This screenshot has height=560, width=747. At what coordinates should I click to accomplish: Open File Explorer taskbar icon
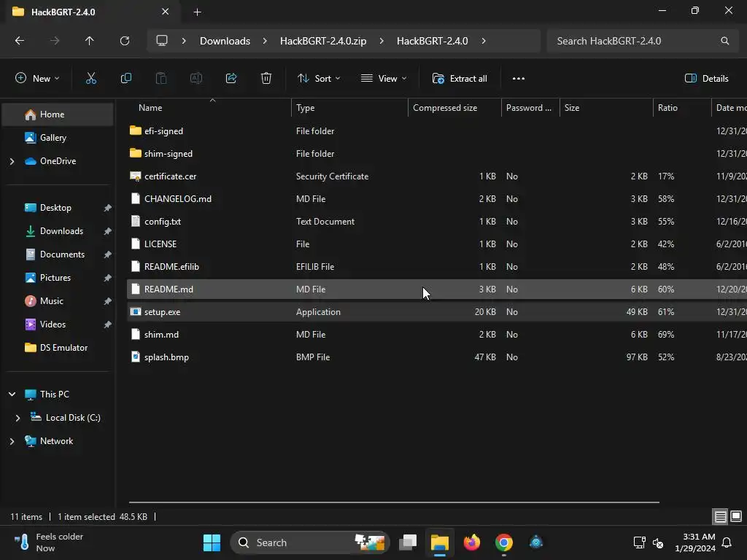(x=440, y=542)
